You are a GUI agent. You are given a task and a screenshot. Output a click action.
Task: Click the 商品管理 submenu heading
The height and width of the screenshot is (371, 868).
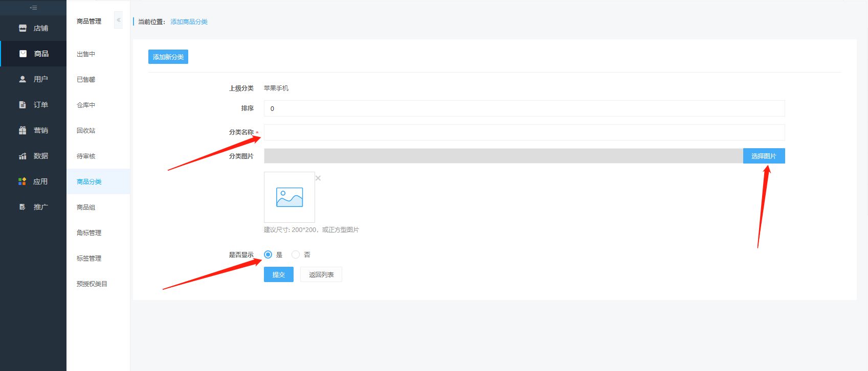point(89,21)
